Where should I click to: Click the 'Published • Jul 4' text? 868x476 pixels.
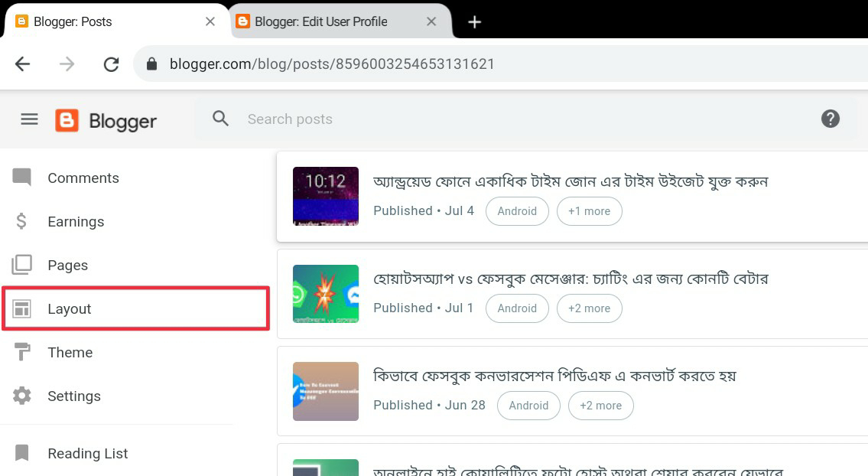pyautogui.click(x=424, y=210)
